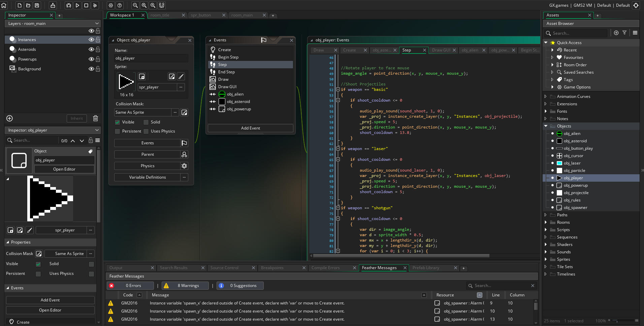
Task: Start the debugger from the toolbar
Action: (x=69, y=5)
